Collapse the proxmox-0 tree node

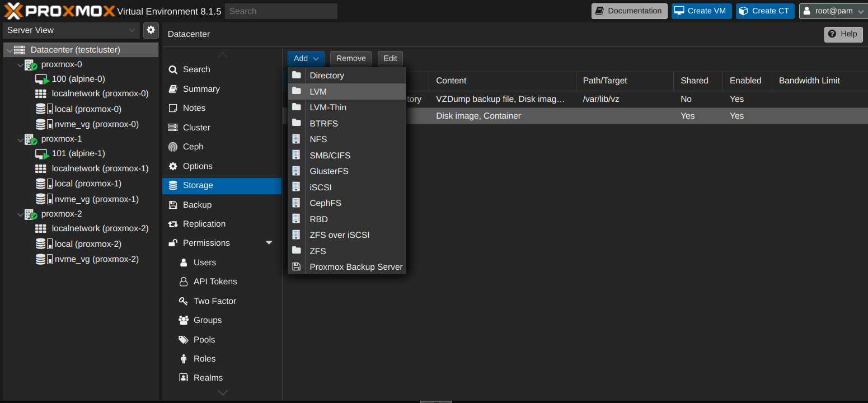[x=20, y=64]
